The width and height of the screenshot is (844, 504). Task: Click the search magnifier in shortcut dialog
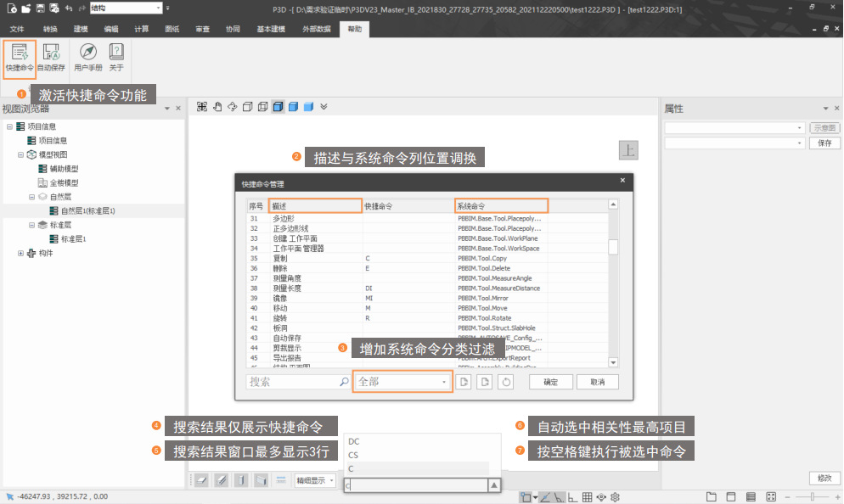[x=343, y=383]
